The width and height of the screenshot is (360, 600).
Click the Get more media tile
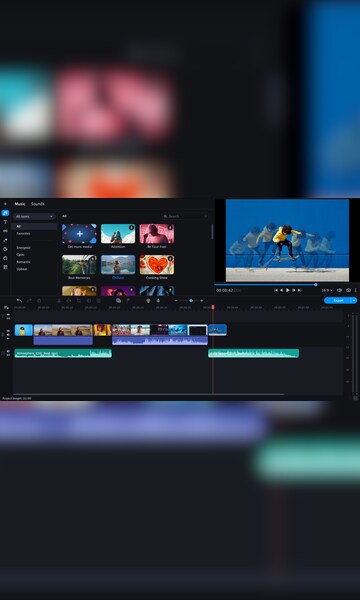(x=79, y=234)
